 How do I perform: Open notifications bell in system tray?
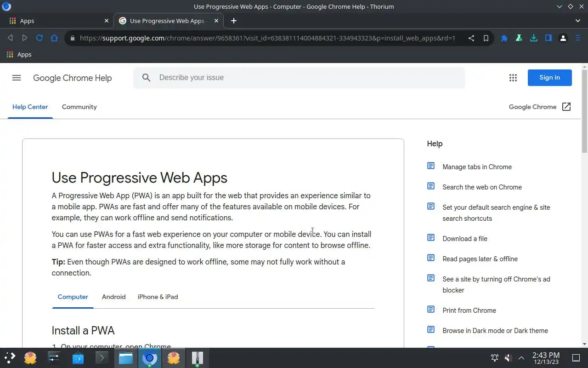click(495, 358)
